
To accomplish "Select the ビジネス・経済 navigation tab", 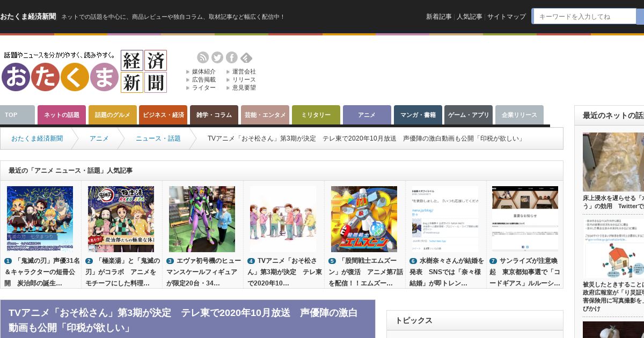I will coord(163,115).
